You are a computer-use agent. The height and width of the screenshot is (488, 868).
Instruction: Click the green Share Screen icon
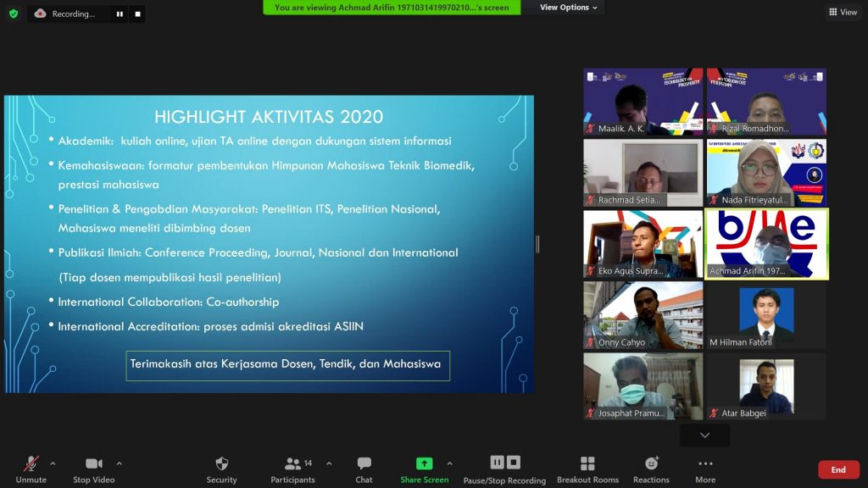[424, 463]
